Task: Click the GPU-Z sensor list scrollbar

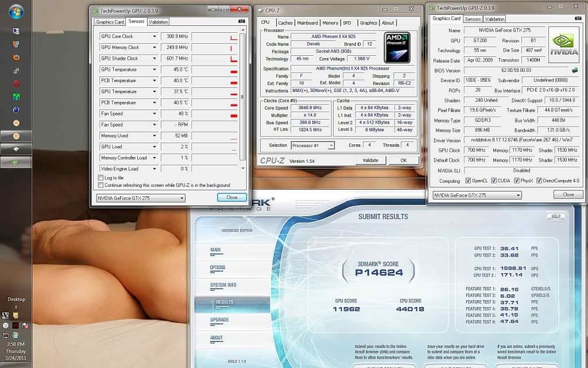Action: click(x=243, y=97)
